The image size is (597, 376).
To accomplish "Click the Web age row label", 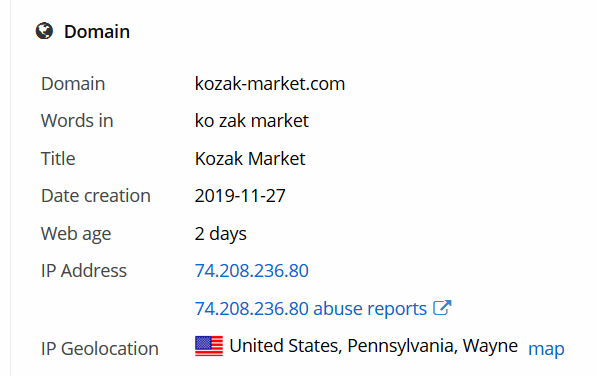I will pyautogui.click(x=76, y=234).
